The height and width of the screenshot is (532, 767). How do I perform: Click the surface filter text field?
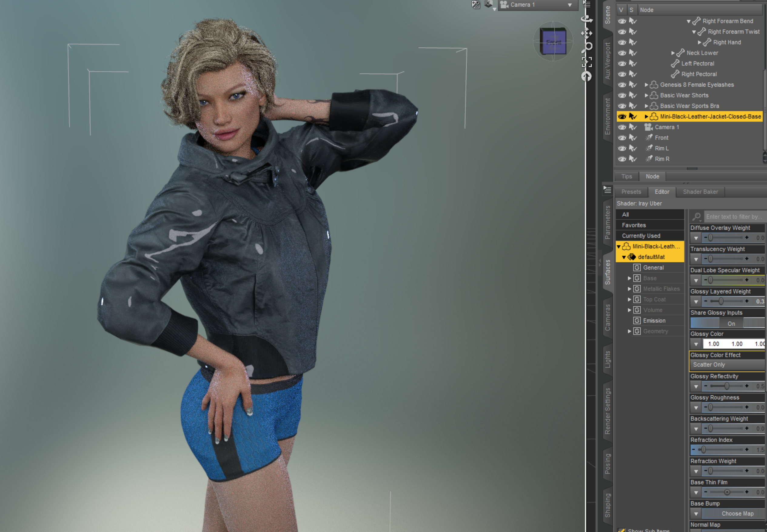point(734,217)
